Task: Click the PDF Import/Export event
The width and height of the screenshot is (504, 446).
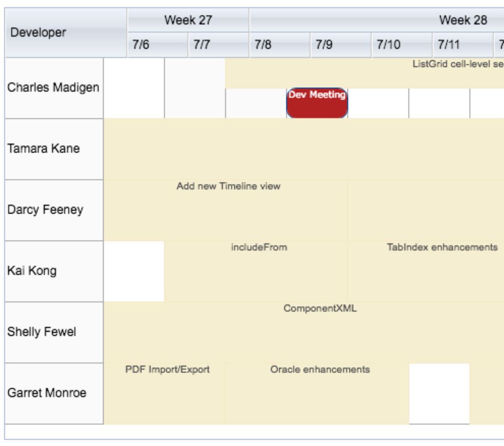Action: pos(165,394)
